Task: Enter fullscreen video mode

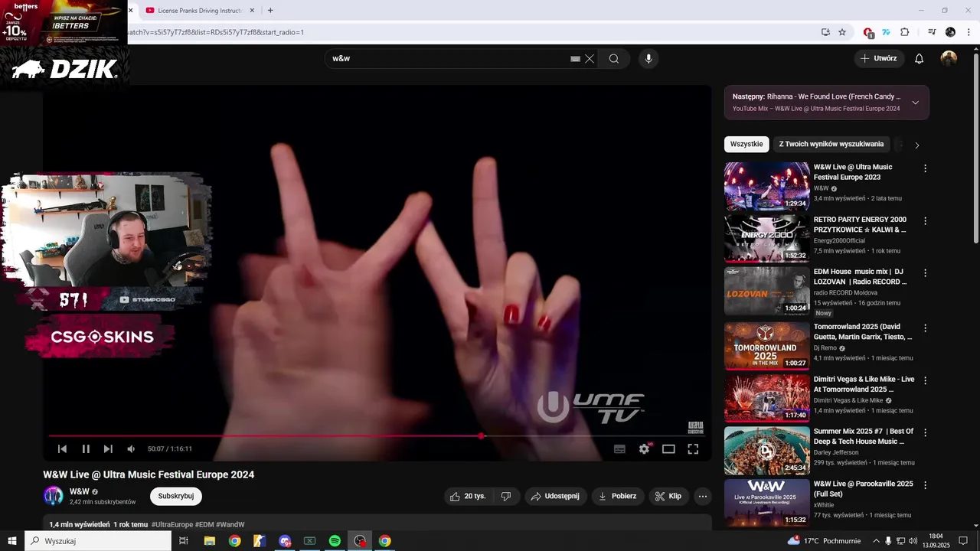Action: coord(693,449)
